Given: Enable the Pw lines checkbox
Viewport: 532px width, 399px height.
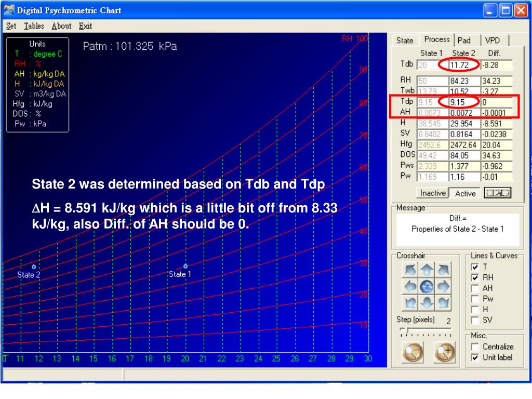Looking at the screenshot, I should click(475, 299).
